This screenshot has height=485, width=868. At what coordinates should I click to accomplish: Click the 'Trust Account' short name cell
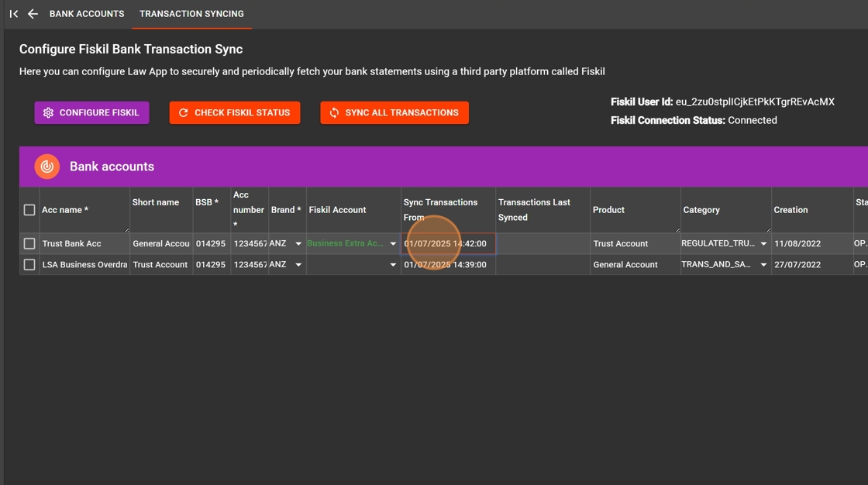[161, 265]
